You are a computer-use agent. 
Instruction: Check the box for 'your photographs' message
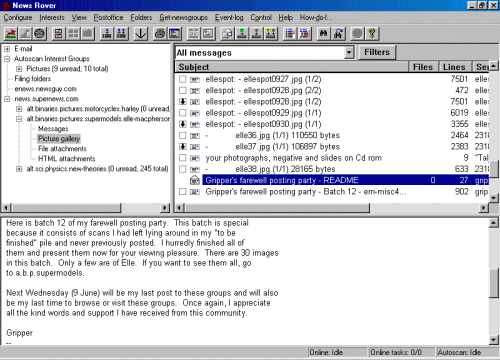point(182,158)
